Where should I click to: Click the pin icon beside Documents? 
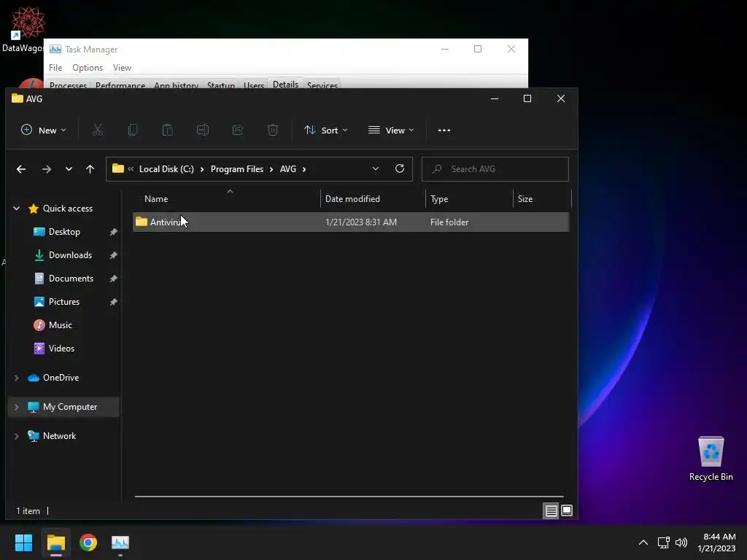click(113, 279)
